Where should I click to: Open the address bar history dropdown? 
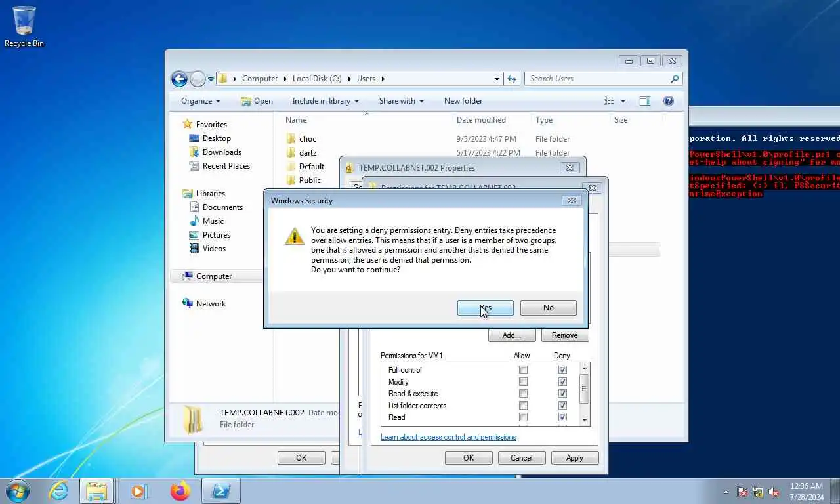pos(497,79)
